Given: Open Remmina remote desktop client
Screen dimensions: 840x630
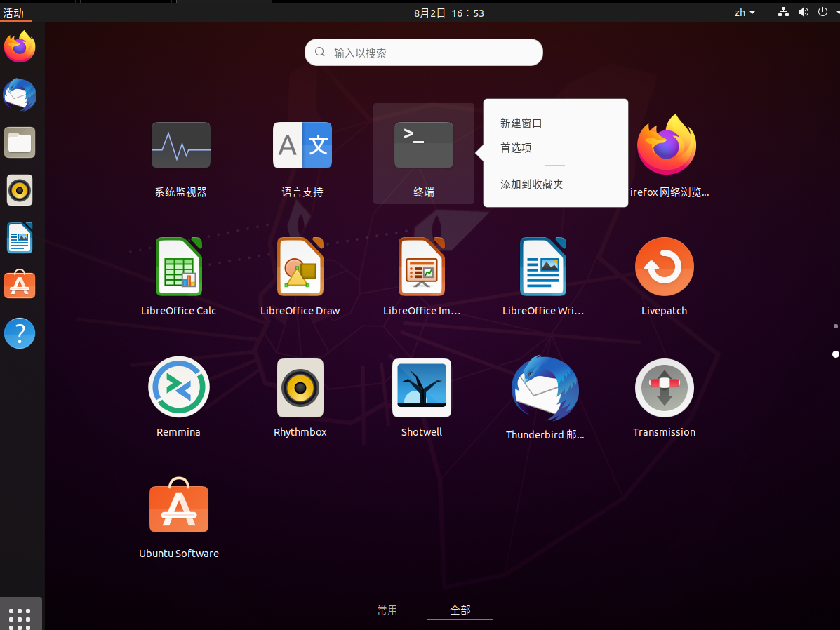Looking at the screenshot, I should click(x=179, y=387).
